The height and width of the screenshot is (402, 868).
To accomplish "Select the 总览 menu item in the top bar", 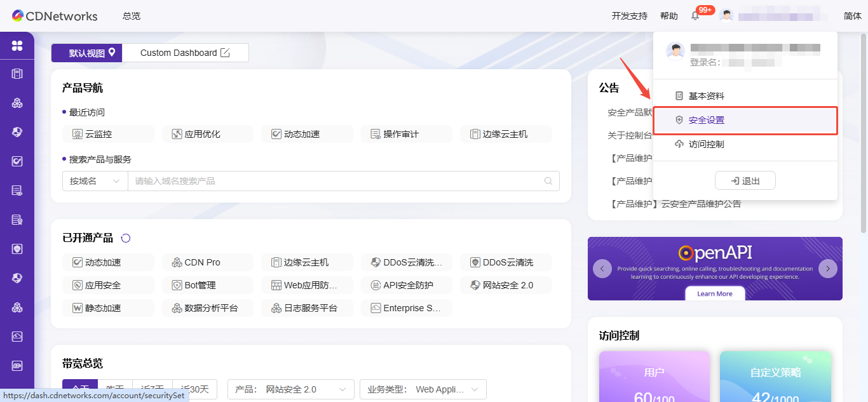I will pyautogui.click(x=131, y=16).
